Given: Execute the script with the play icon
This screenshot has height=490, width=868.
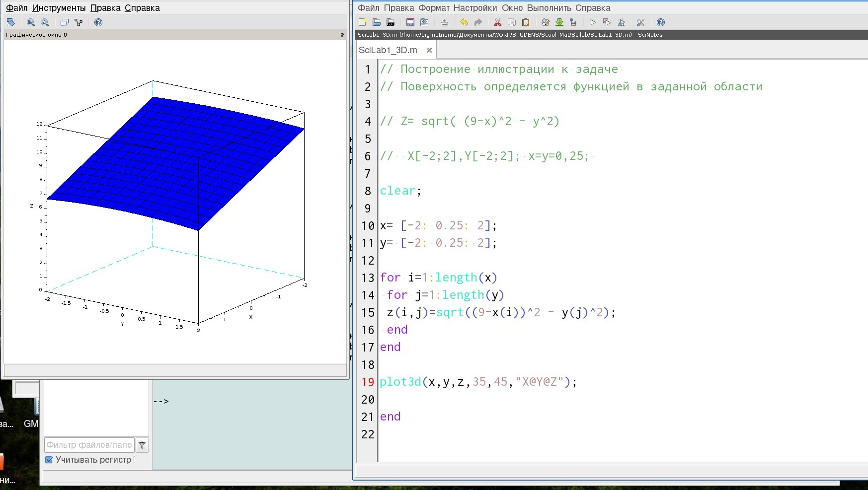Looking at the screenshot, I should click(593, 22).
